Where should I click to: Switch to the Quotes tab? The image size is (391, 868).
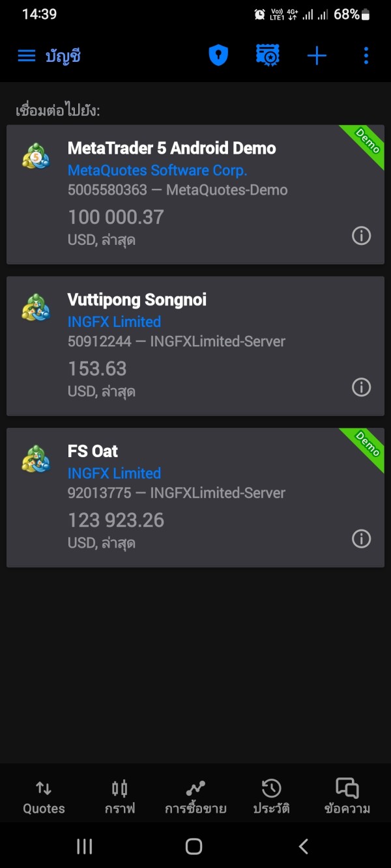44,797
